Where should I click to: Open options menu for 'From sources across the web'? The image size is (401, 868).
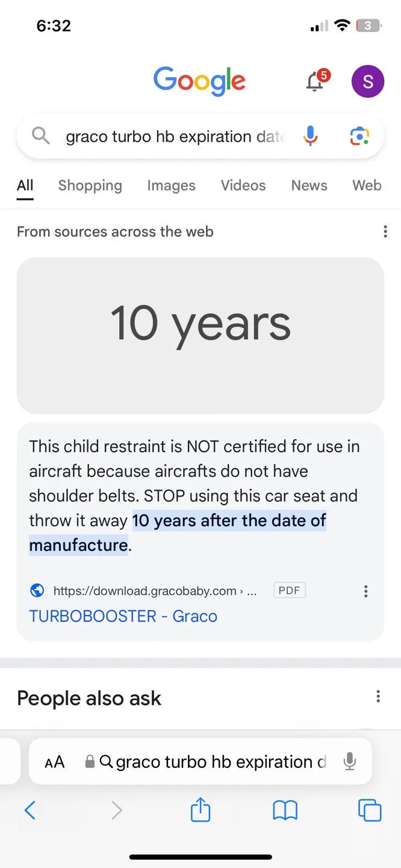(385, 231)
